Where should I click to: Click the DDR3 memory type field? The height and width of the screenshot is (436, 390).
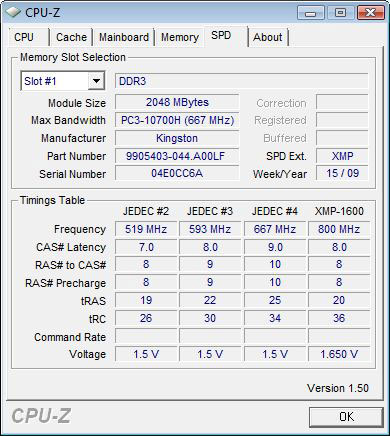pos(242,81)
